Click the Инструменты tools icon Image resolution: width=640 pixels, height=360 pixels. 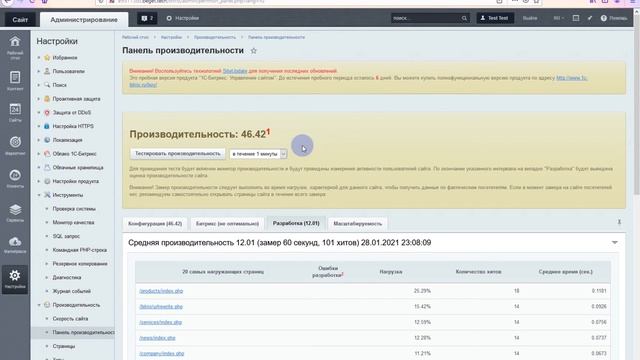tap(47, 195)
